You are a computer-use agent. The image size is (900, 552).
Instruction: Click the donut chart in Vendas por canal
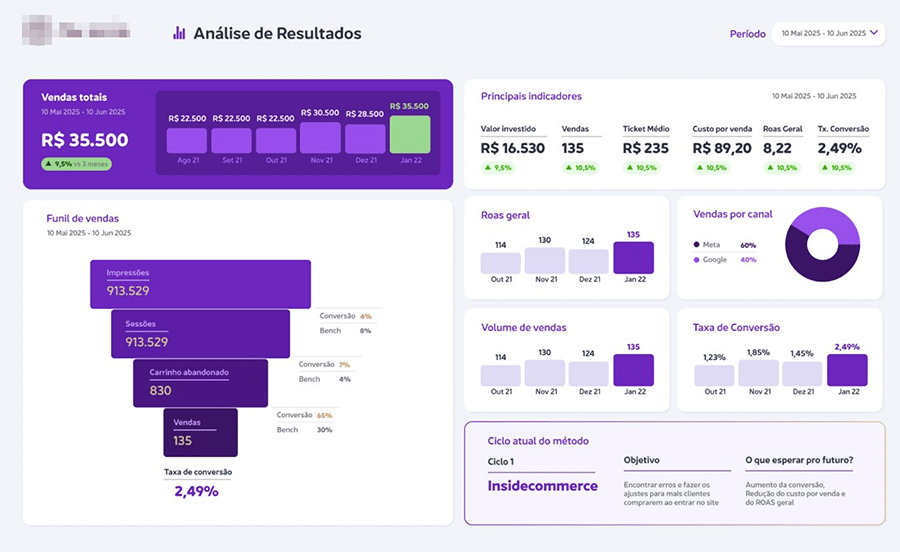(x=822, y=244)
